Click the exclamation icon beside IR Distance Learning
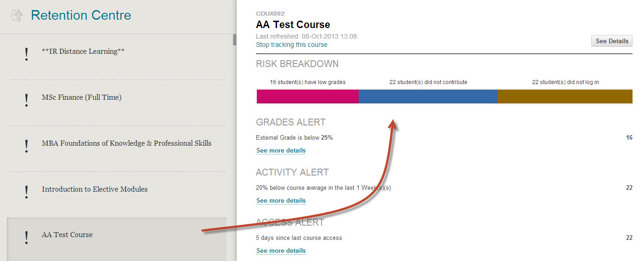644x261 pixels. click(x=27, y=54)
